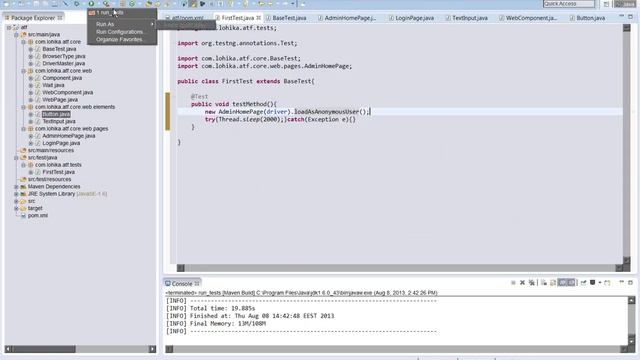Viewport: 640px width, 360px height.
Task: Click Console scrollbar up arrow
Action: tap(631, 300)
